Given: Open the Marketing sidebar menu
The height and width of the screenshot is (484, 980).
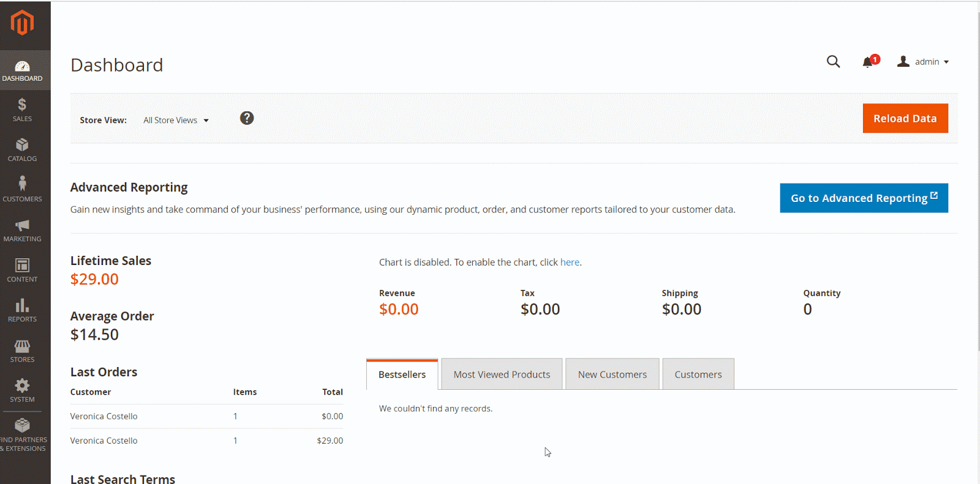Looking at the screenshot, I should click(x=22, y=230).
